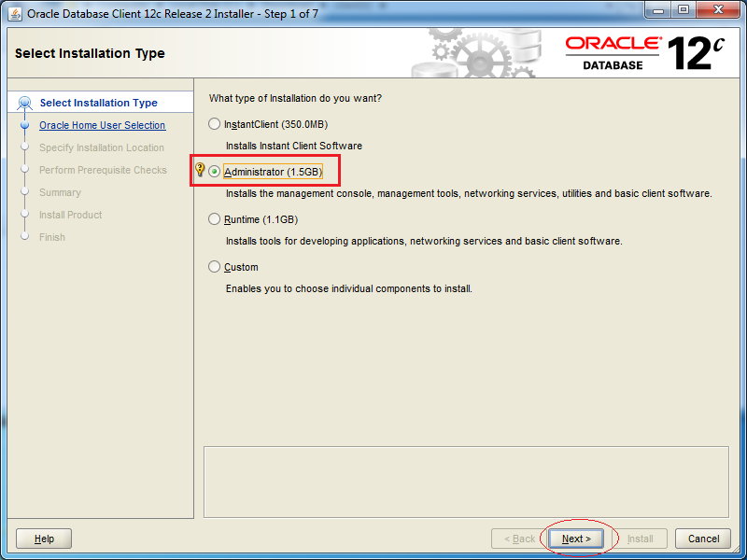Minimize the installer window
747x560 pixels.
pos(658,9)
